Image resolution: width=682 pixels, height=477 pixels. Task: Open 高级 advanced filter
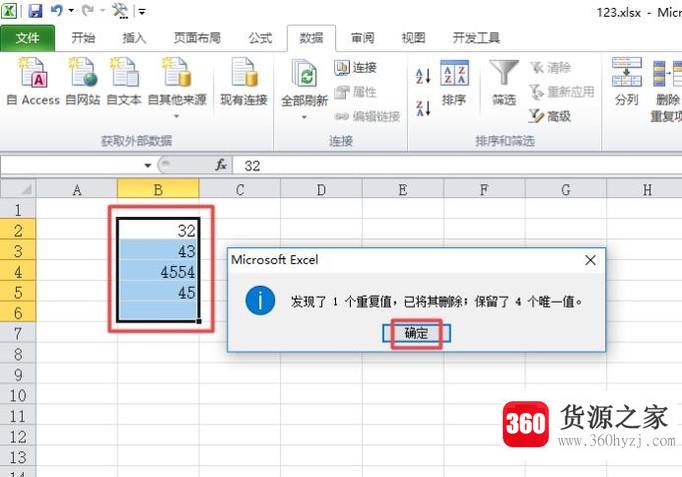pos(550,116)
